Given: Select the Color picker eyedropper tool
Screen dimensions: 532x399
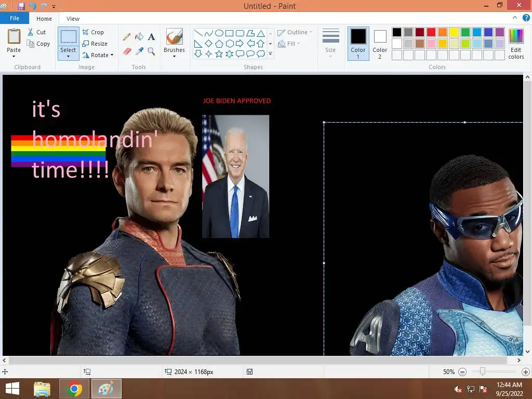Looking at the screenshot, I should pyautogui.click(x=139, y=51).
